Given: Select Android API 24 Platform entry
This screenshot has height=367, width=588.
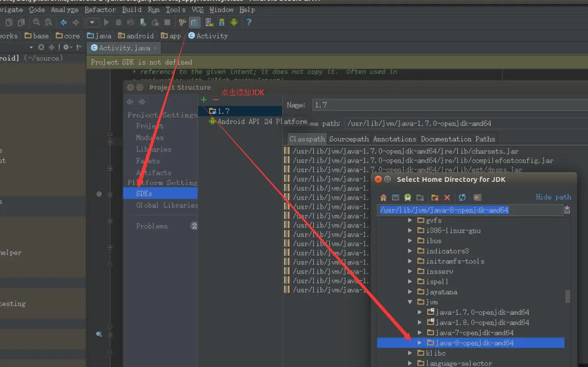Looking at the screenshot, I should (x=258, y=121).
